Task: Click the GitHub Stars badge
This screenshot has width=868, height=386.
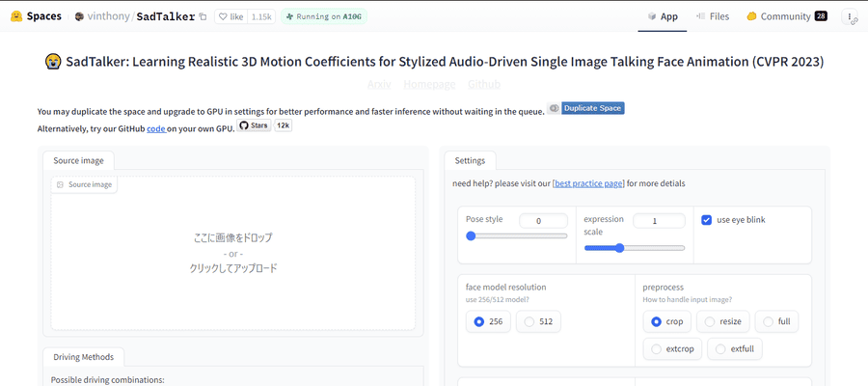Action: point(255,125)
